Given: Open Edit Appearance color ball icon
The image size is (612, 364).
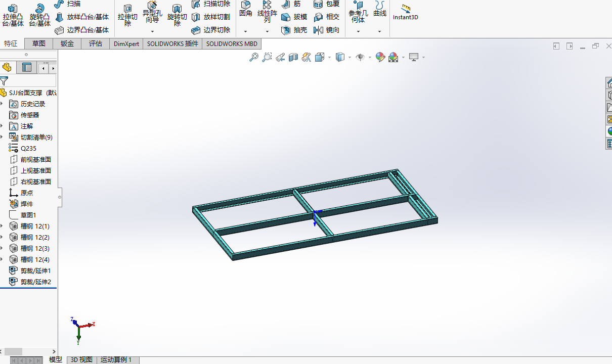Looking at the screenshot, I should tap(380, 58).
